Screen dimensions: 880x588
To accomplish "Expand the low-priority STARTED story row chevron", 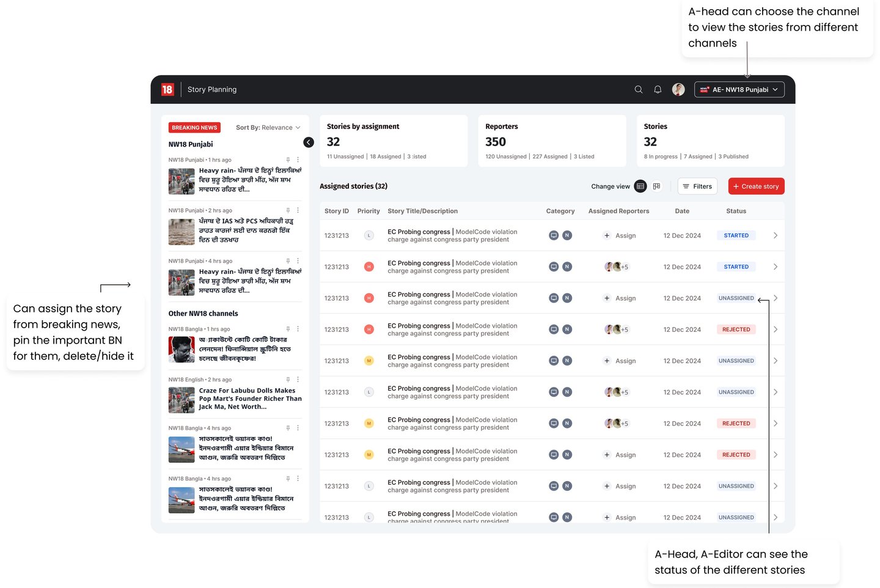I will (776, 235).
